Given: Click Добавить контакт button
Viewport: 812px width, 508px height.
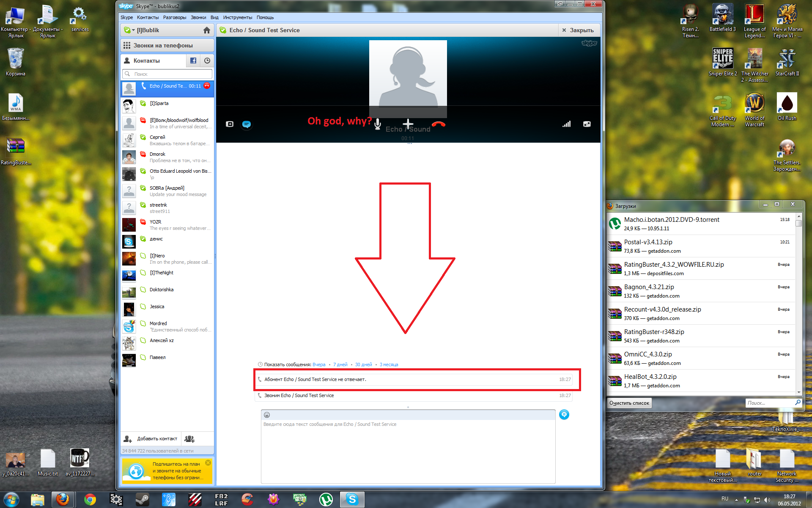Looking at the screenshot, I should coord(151,439).
